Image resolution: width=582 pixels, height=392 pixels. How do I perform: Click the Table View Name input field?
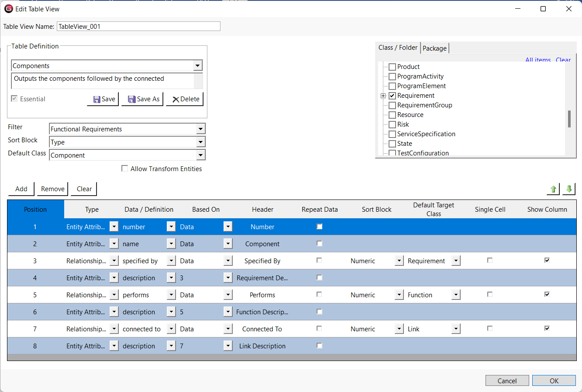point(138,27)
